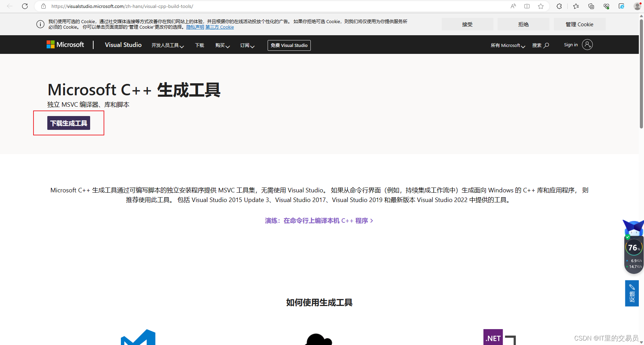Click the browser refresh icon
This screenshot has height=345, width=644.
pos(25,6)
